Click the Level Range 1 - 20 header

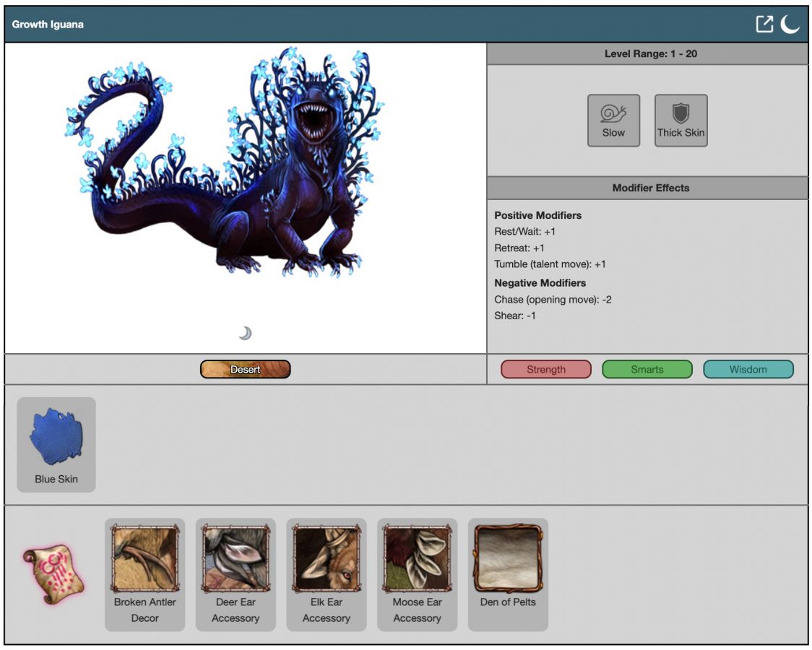click(650, 53)
